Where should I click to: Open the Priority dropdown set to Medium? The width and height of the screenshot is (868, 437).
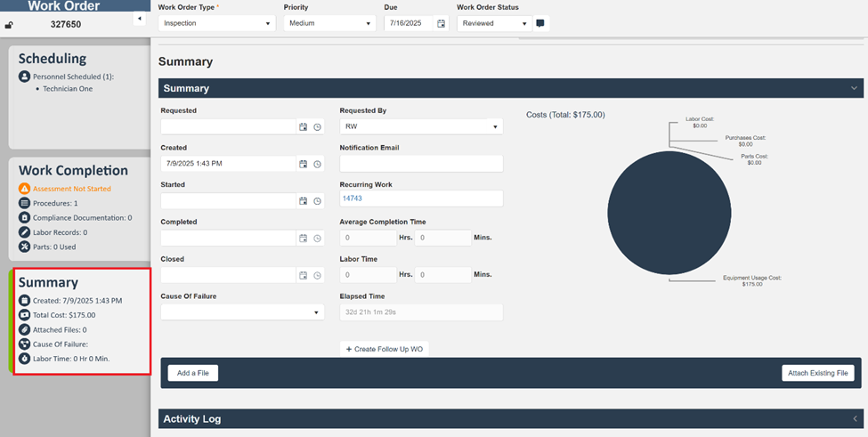click(329, 24)
